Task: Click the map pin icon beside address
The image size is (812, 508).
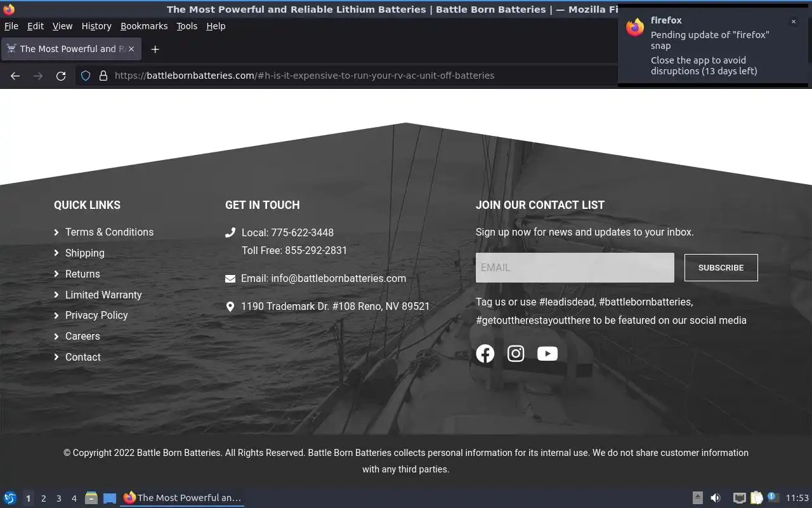Action: click(230, 306)
